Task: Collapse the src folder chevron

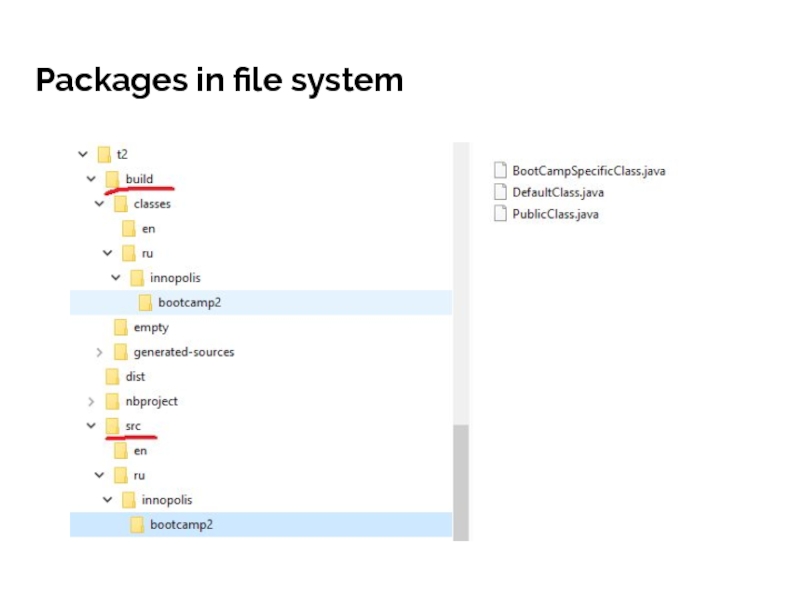Action: (x=91, y=426)
